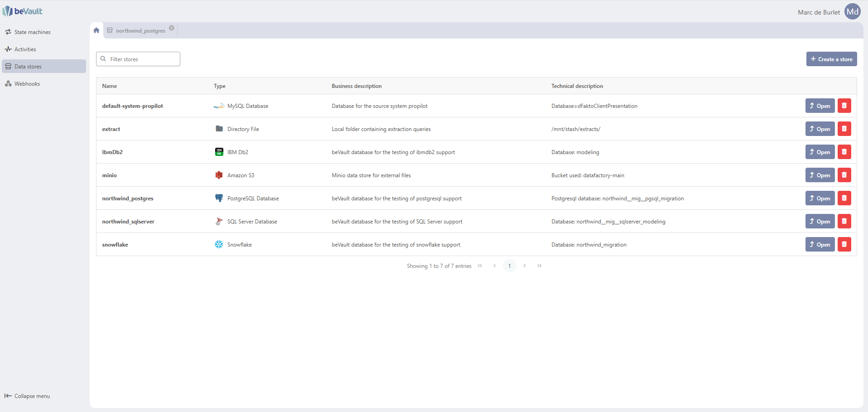Click the Amazon S3 icon
The image size is (868, 412).
(x=219, y=175)
